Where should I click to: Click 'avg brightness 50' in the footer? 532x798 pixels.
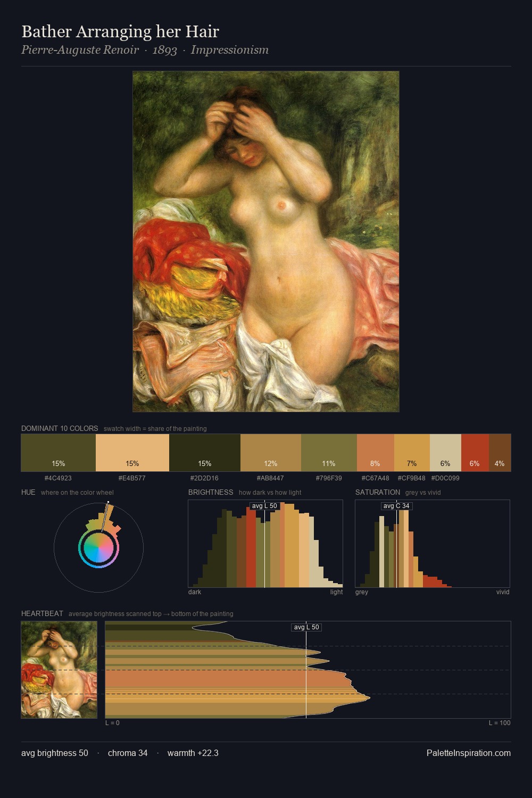point(55,753)
